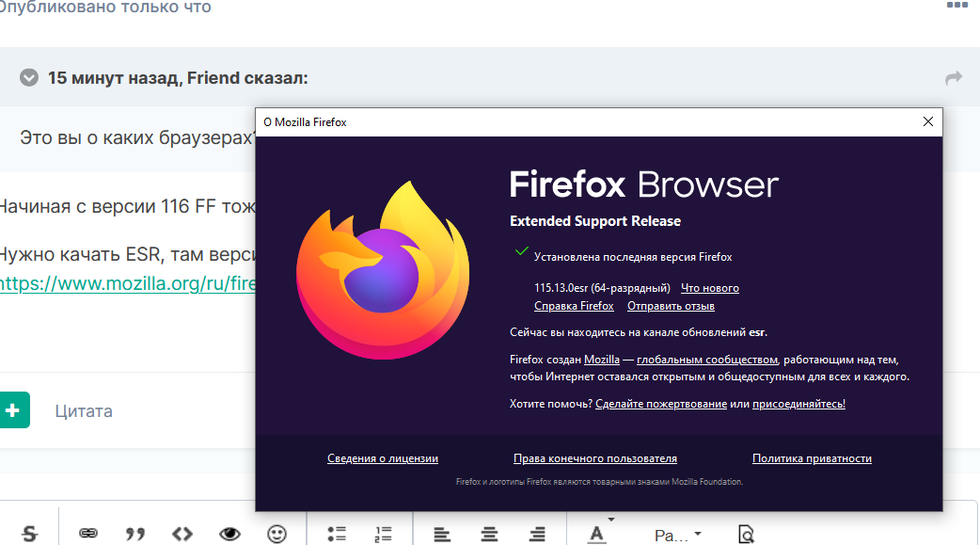Open the глобальным сообществом link
The height and width of the screenshot is (545, 980).
pos(707,360)
